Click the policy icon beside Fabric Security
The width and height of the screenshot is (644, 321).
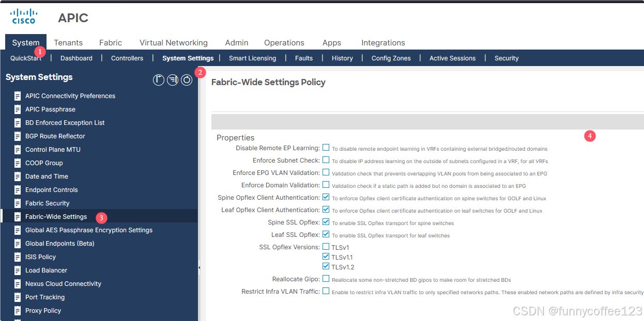point(18,203)
